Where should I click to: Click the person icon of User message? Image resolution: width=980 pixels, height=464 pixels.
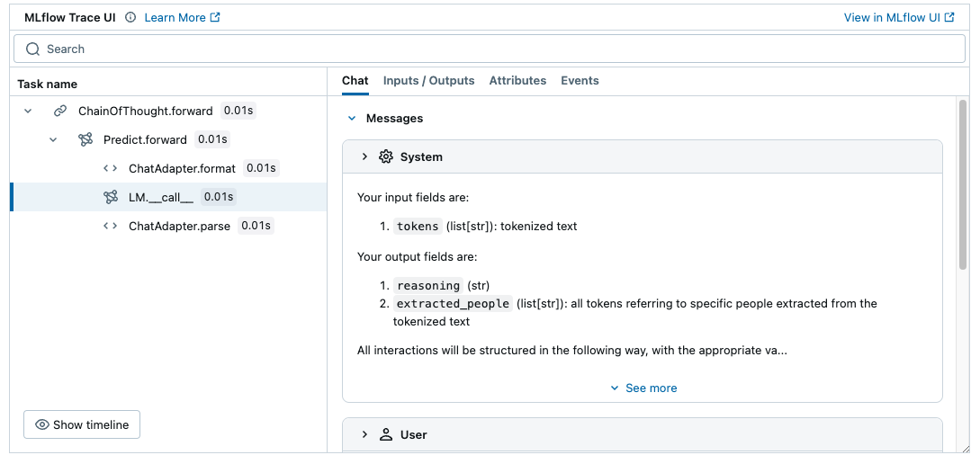[x=386, y=434]
